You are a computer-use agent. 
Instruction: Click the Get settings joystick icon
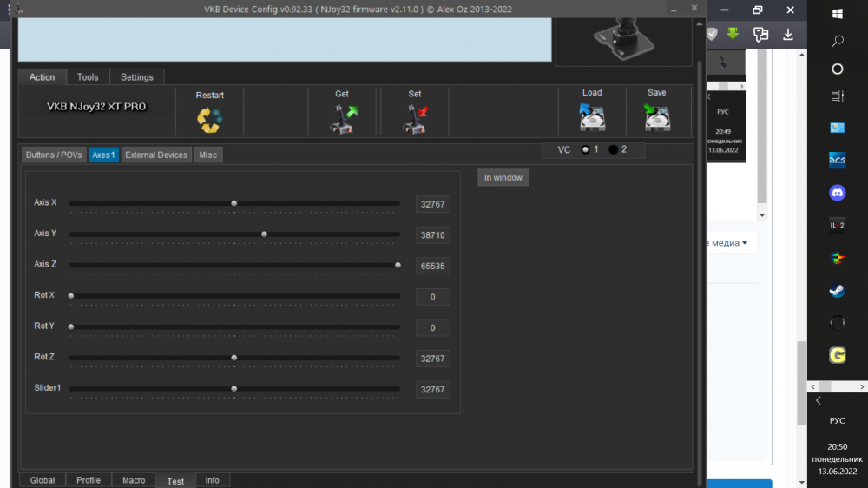coord(344,119)
